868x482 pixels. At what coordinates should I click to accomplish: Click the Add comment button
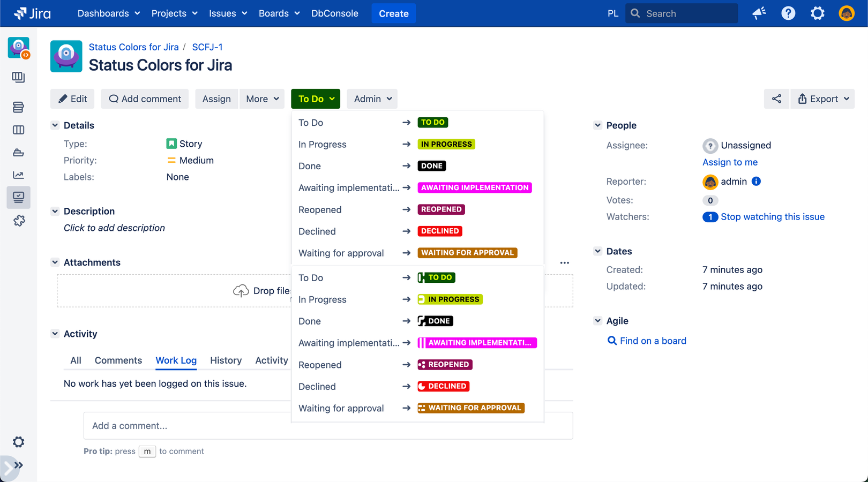(145, 99)
